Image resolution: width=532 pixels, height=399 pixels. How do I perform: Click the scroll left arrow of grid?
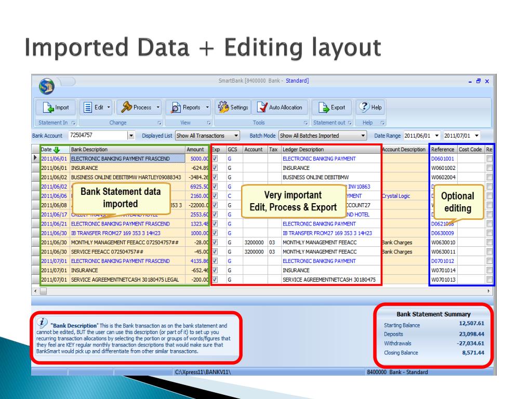click(35, 291)
